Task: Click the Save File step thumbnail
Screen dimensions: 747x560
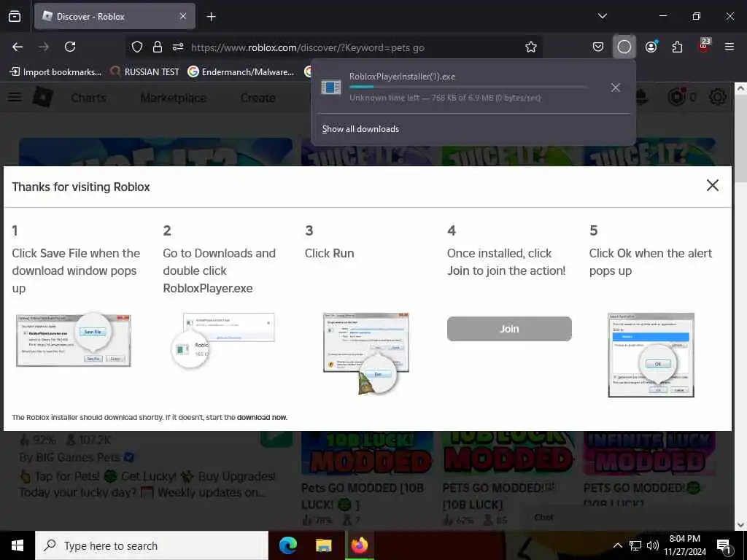Action: tap(74, 340)
